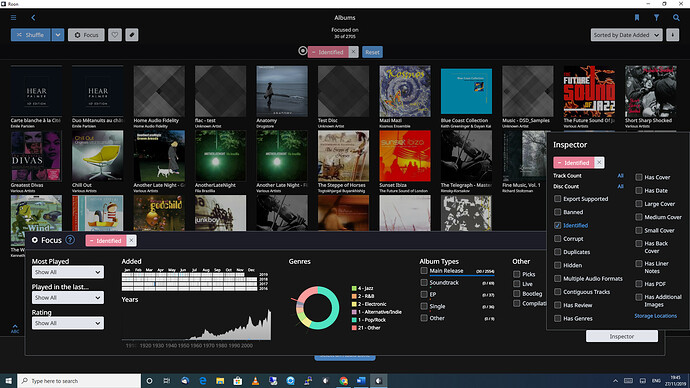Open the Focus help question mark

[70, 240]
